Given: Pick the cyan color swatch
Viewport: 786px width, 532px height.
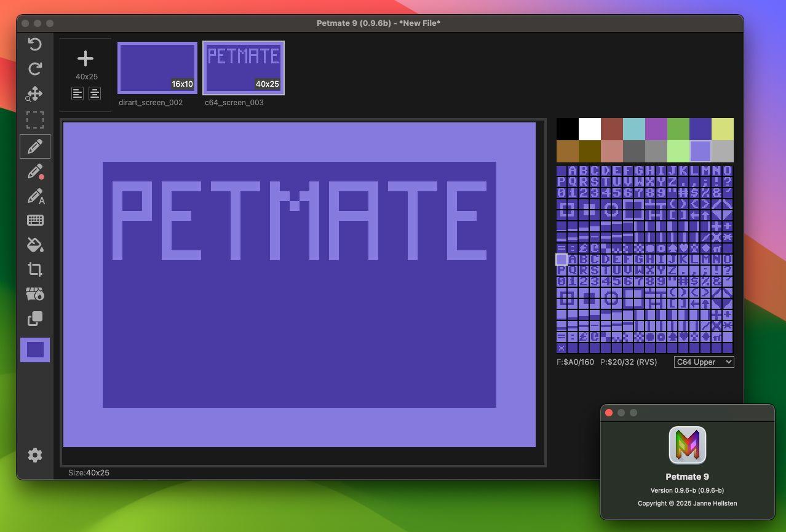Looking at the screenshot, I should coord(634,129).
